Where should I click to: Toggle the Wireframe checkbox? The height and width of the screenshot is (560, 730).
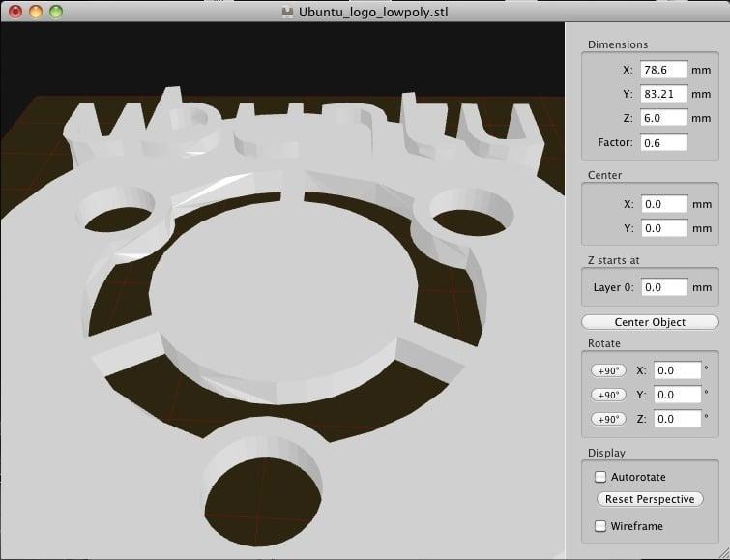[600, 526]
